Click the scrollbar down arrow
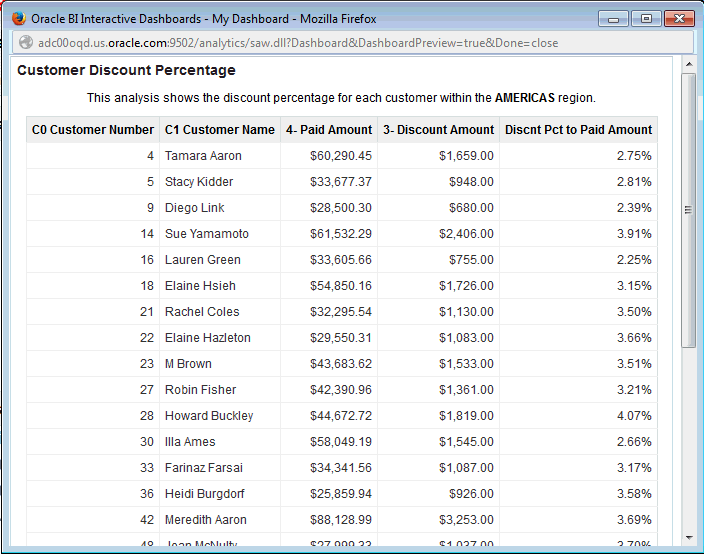704x554 pixels. [x=689, y=537]
